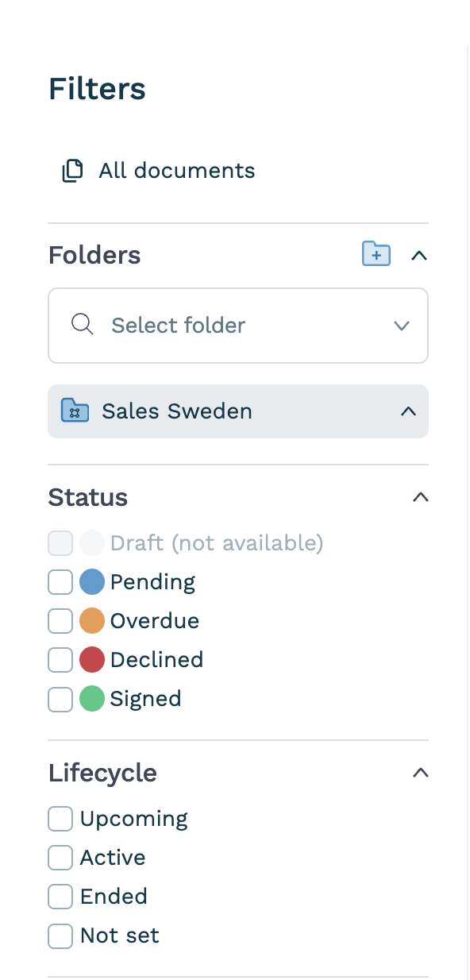Click the new folder icon beside Folders
The image size is (470, 980).
[x=376, y=254]
